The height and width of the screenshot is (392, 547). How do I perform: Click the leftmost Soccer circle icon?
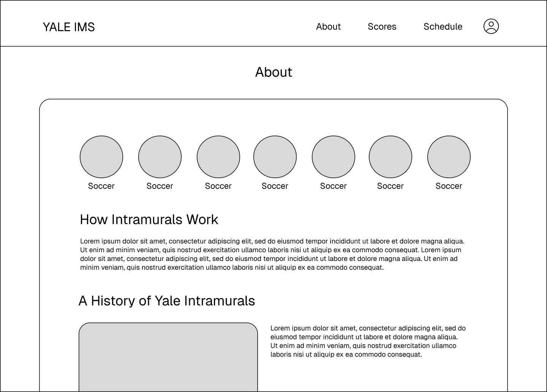pos(101,157)
